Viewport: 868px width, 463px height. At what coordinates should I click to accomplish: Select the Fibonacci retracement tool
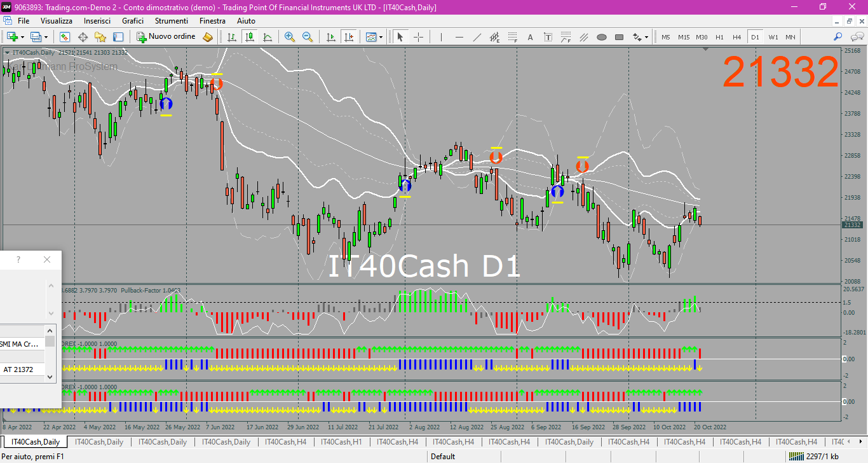pos(513,37)
